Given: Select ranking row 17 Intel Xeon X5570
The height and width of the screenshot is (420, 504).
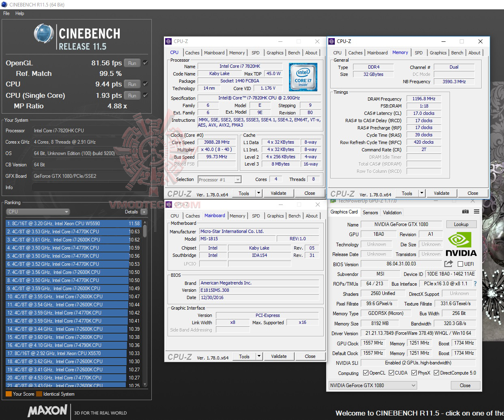Looking at the screenshot, I should point(73,353).
